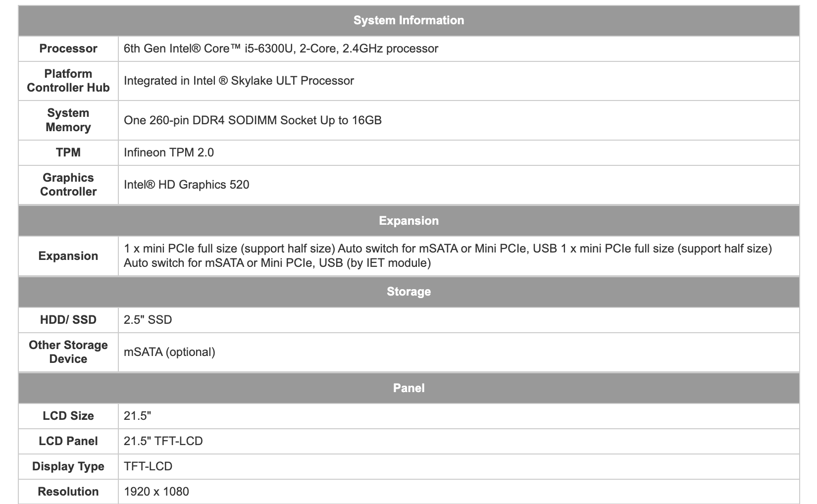Select the Platform Controller Hub label
This screenshot has height=504, width=817.
[68, 81]
